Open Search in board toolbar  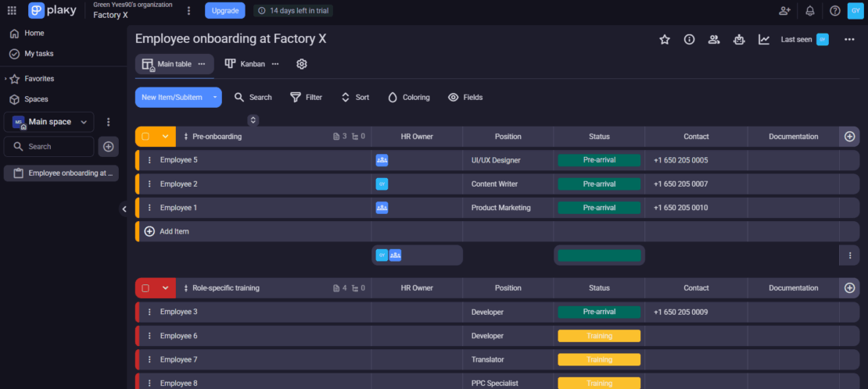click(253, 98)
